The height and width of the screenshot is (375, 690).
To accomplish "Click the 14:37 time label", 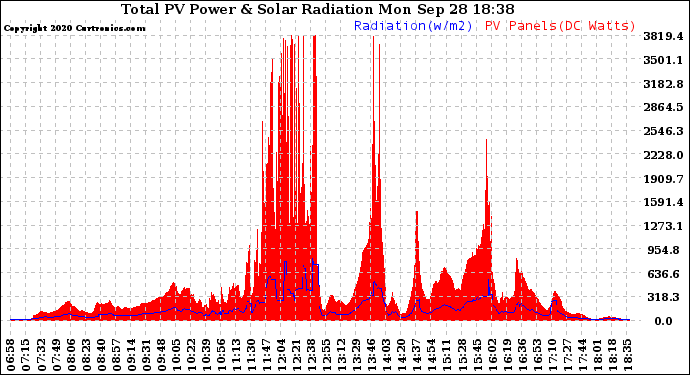I will 417,355.
